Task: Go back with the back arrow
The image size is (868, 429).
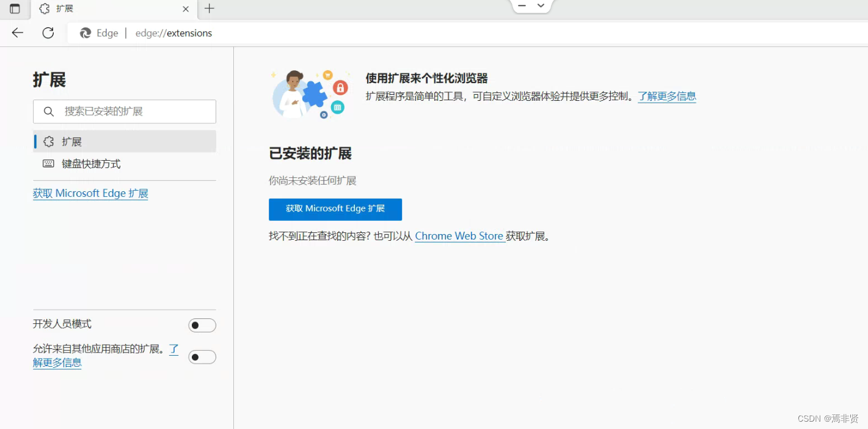Action: pyautogui.click(x=18, y=33)
